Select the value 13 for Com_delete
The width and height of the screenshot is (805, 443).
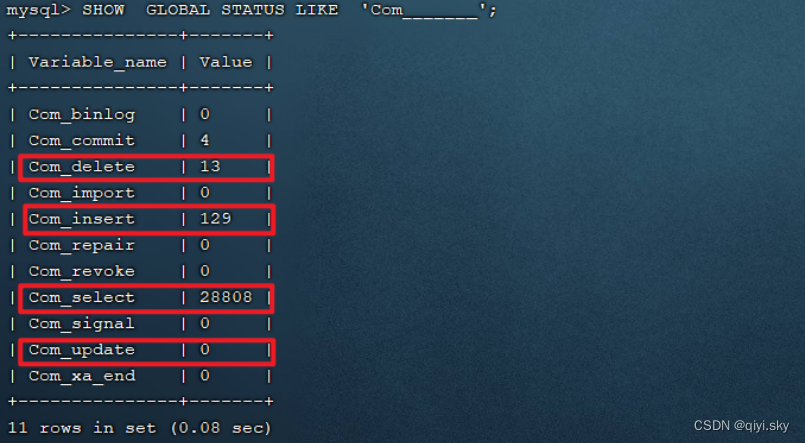(x=210, y=166)
